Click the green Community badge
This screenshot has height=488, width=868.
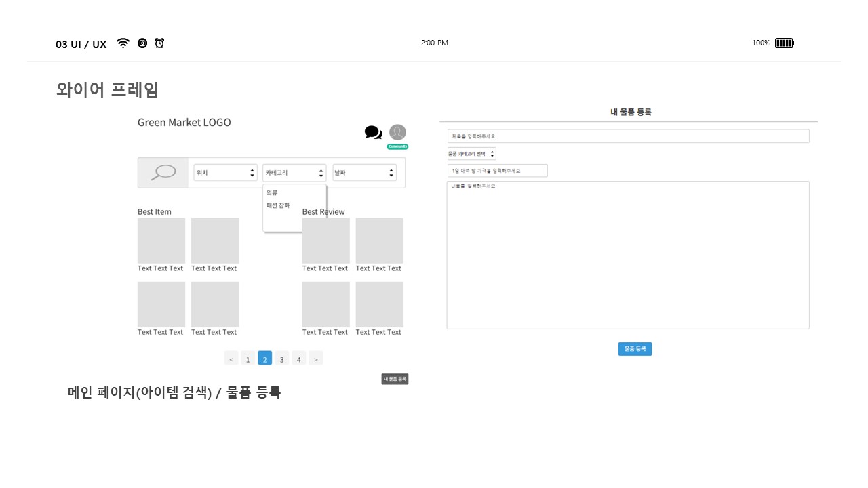coord(397,146)
